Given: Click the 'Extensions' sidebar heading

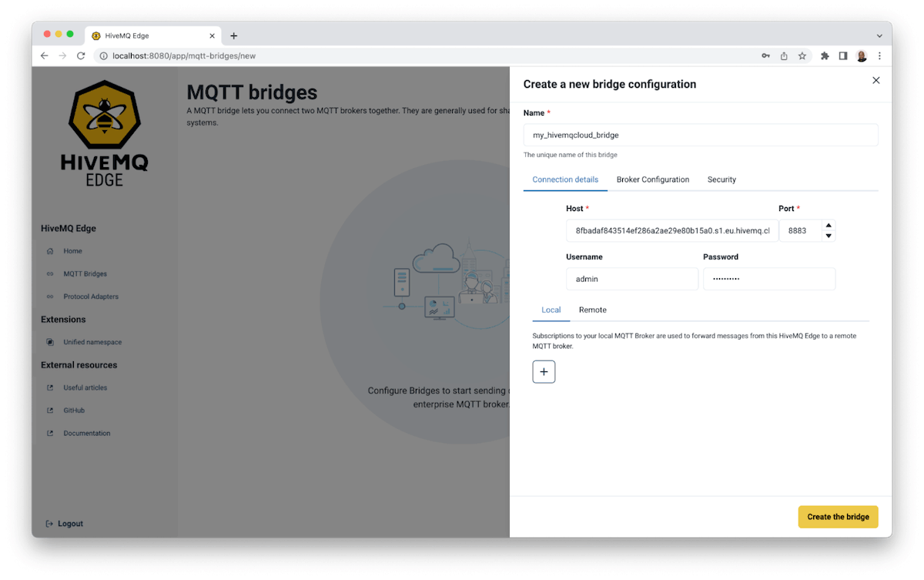Looking at the screenshot, I should pos(63,319).
